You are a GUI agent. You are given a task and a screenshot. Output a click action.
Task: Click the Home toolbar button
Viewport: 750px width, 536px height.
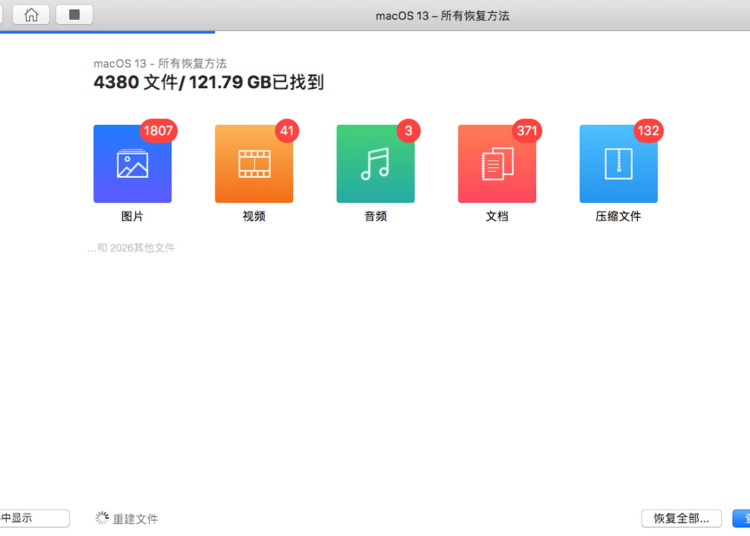[32, 15]
